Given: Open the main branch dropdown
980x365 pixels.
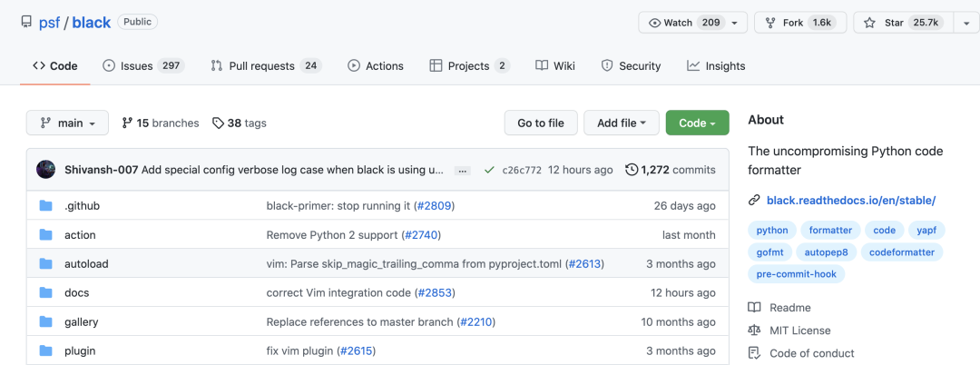Looking at the screenshot, I should coord(67,123).
